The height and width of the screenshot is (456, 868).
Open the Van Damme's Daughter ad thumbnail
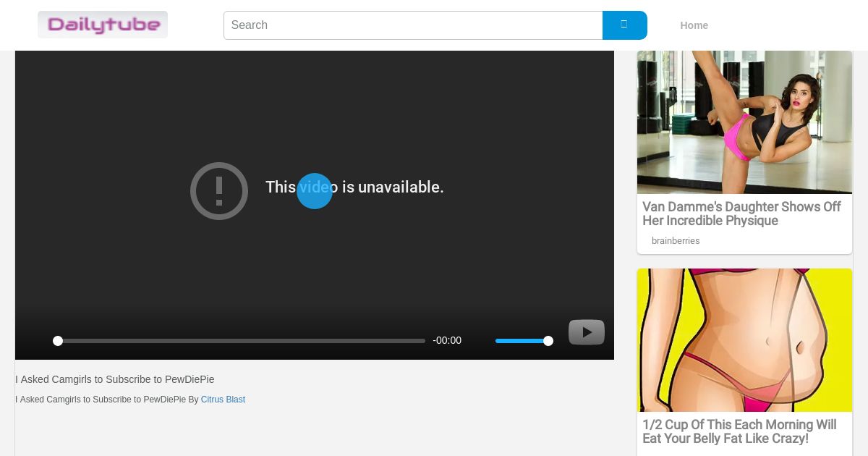pos(744,122)
